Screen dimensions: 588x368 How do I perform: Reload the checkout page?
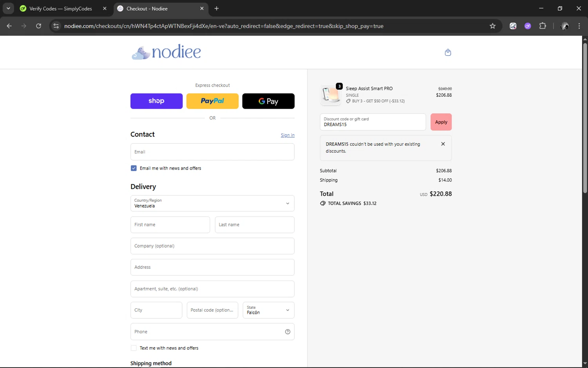tap(38, 26)
